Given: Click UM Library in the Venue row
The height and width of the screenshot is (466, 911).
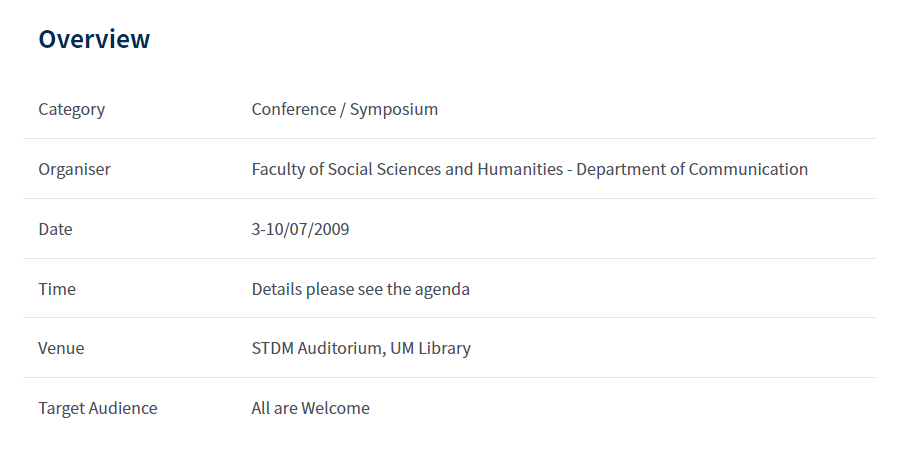Looking at the screenshot, I should [431, 349].
